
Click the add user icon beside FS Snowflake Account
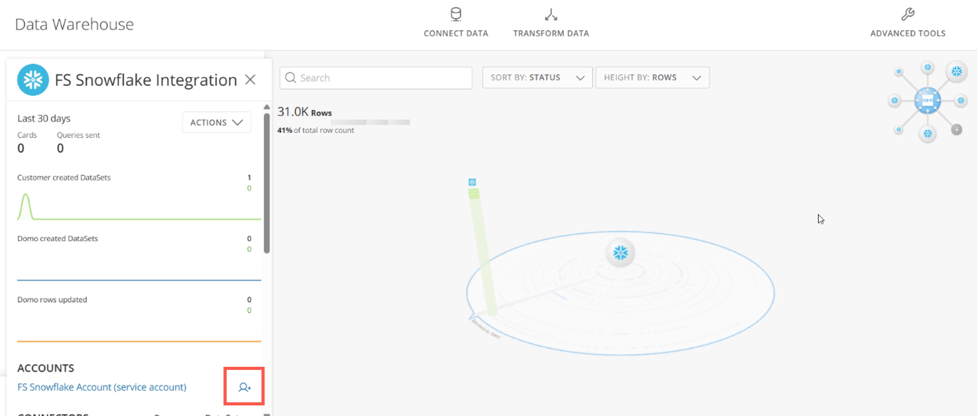coord(245,387)
